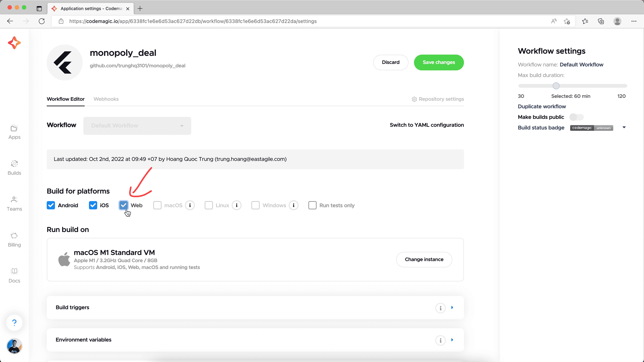Uncheck the Android platform checkbox
This screenshot has height=362, width=644.
click(51, 205)
